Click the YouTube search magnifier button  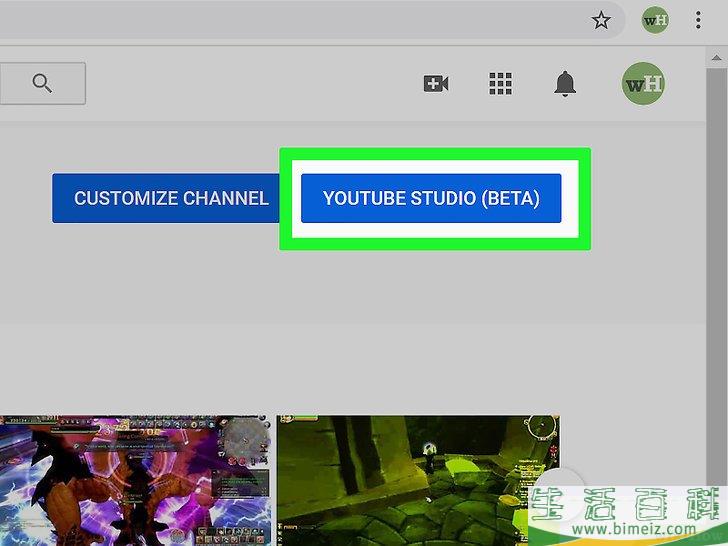click(x=42, y=84)
